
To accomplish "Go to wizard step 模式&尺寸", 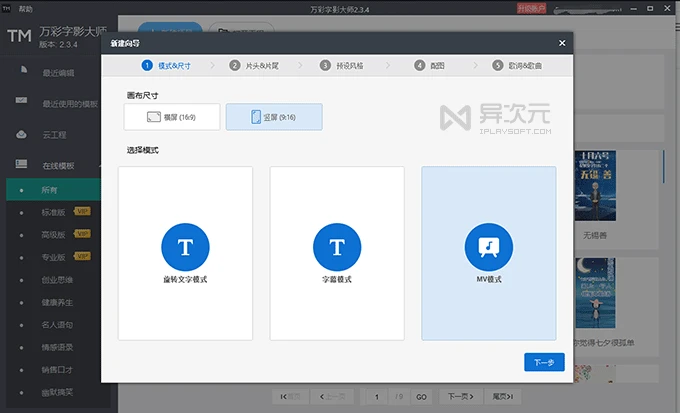I will (166, 66).
